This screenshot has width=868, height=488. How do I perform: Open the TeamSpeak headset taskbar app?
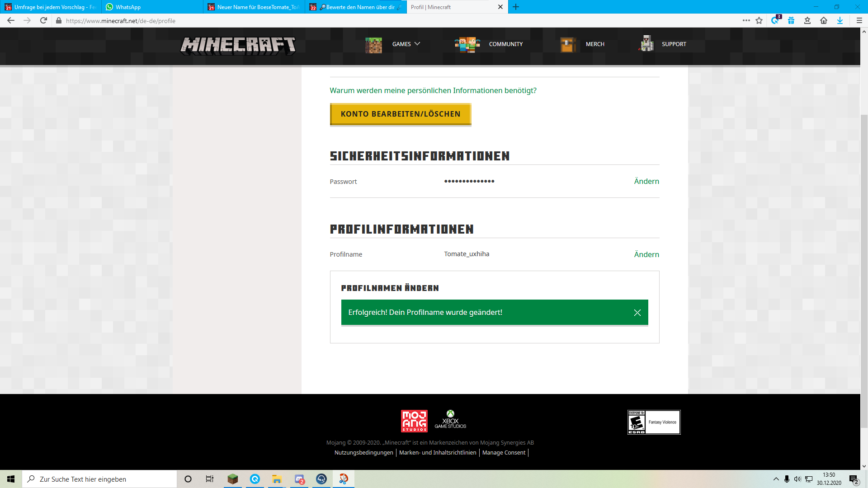321,479
